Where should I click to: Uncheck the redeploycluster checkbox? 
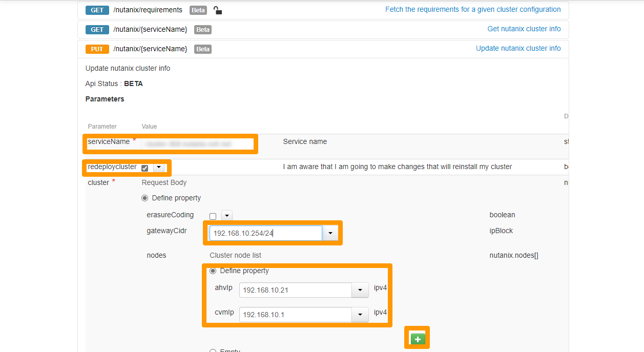coord(145,167)
